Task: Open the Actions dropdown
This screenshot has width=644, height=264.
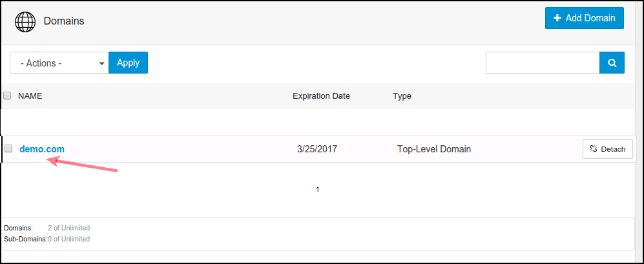Action: point(59,63)
